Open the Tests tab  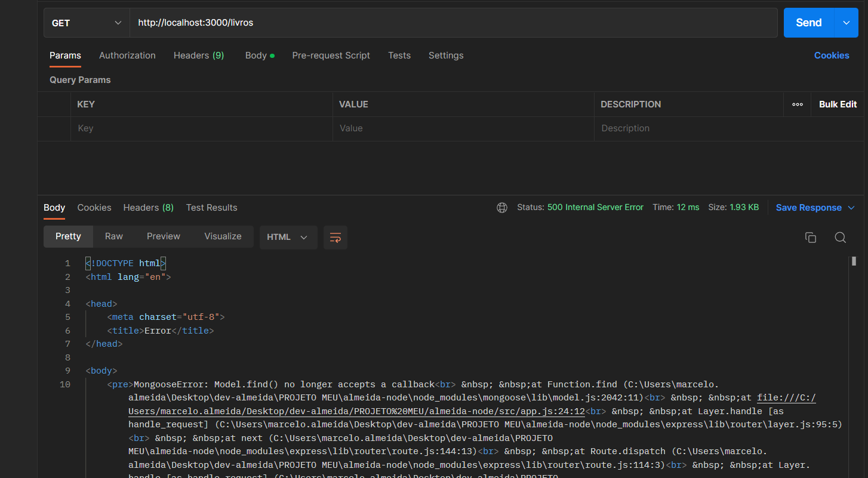(399, 55)
